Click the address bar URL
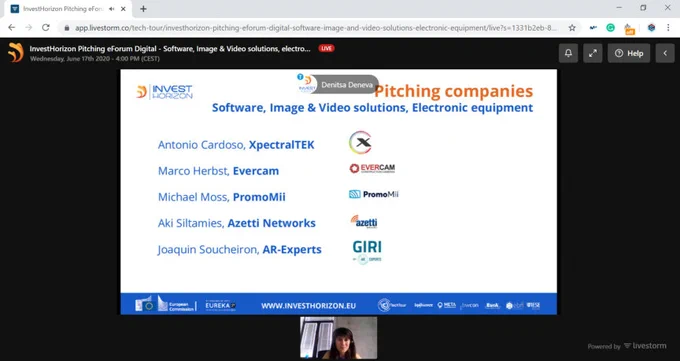 pos(316,28)
